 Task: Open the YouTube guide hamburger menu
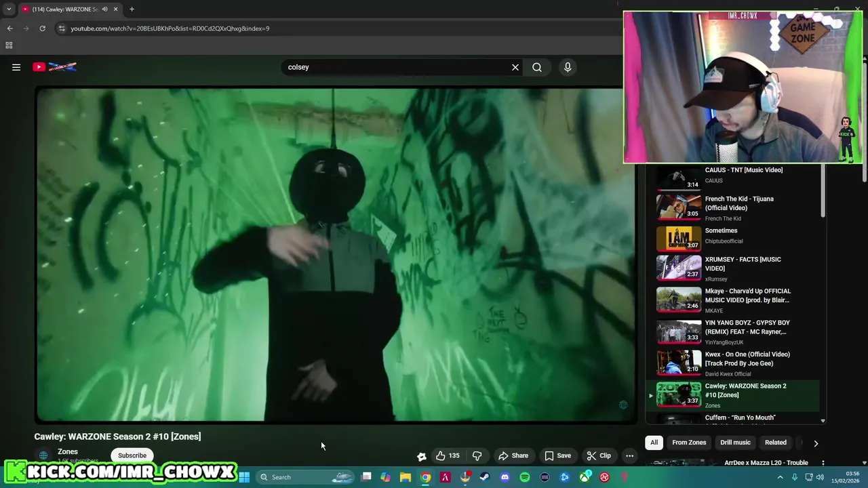click(16, 67)
